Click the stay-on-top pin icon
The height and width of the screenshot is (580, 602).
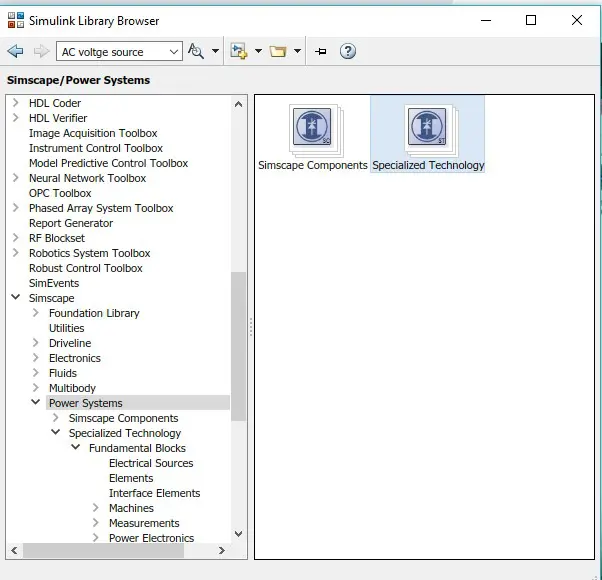(321, 51)
